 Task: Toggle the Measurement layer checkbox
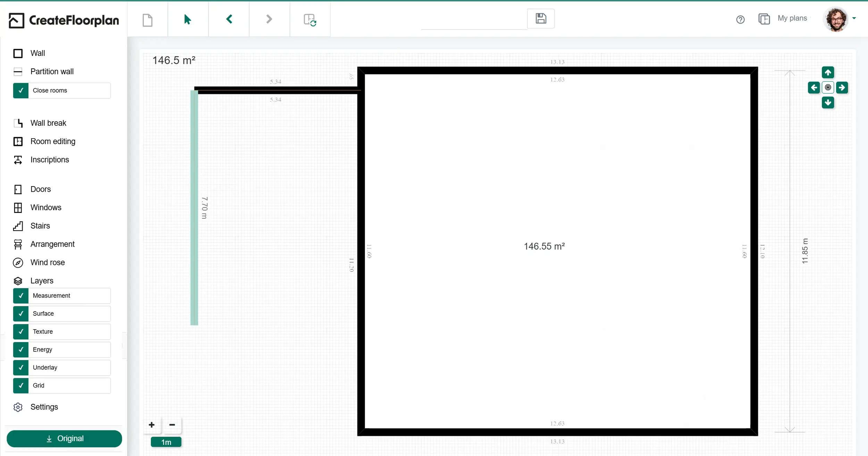21,296
